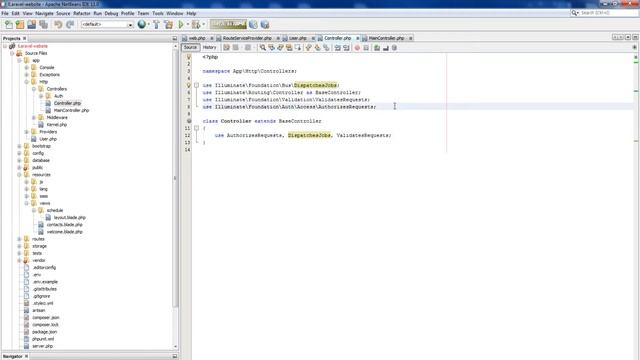This screenshot has width=640, height=360.
Task: Close the Controller.php editor tab
Action: click(x=358, y=38)
